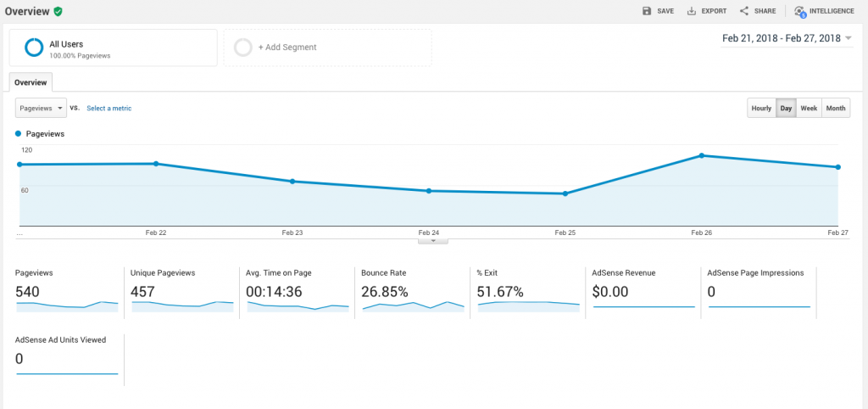Open the Intelligence panel icon

coord(799,11)
